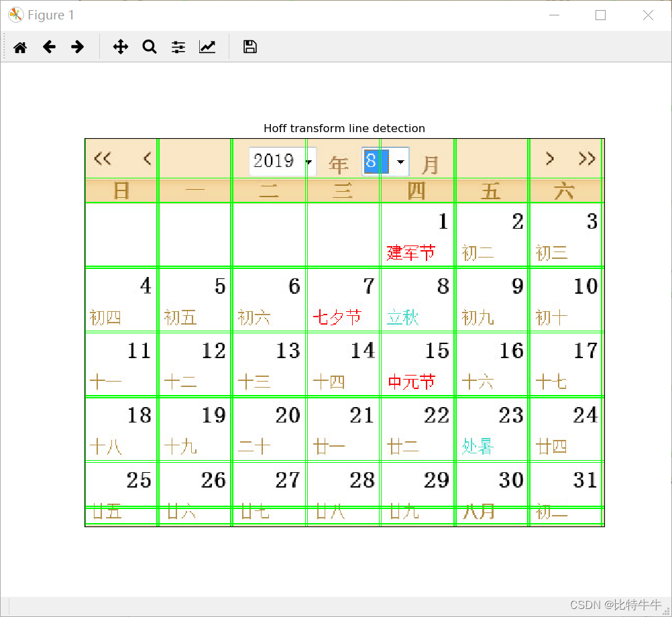672x617 pixels.
Task: Click date 2 in the calendar
Action: point(518,221)
